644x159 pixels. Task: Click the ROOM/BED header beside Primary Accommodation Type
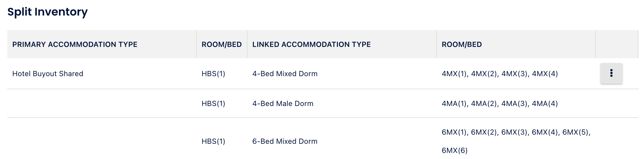(x=221, y=44)
